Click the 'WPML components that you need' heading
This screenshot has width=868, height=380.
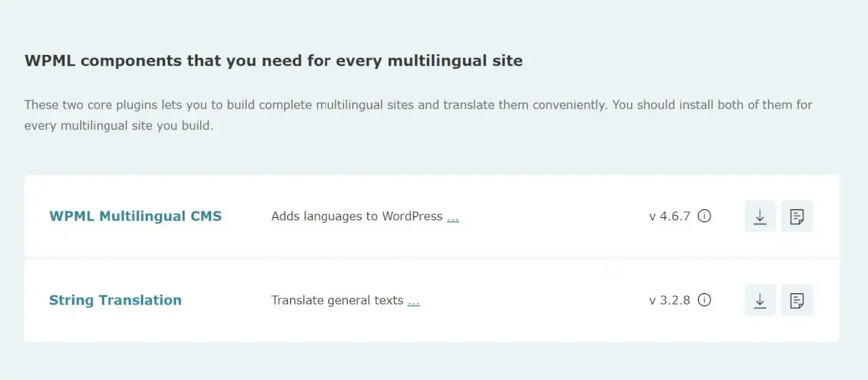[x=273, y=61]
